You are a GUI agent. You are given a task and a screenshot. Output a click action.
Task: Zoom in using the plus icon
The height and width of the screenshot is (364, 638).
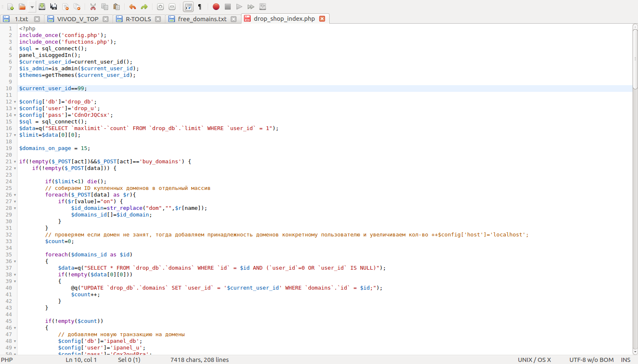coord(160,7)
